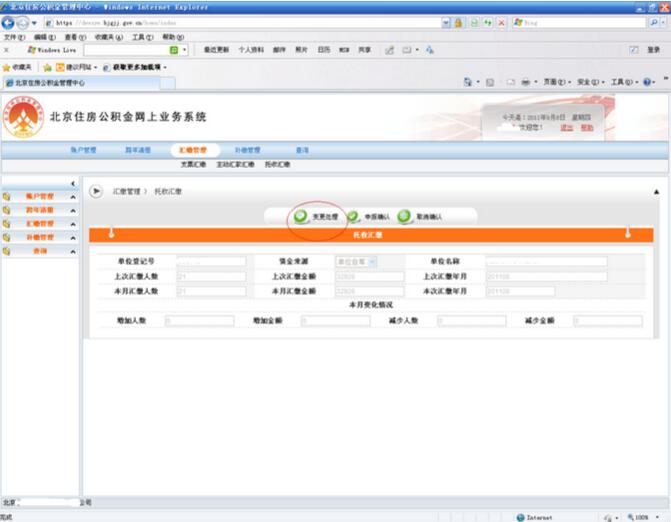Screen dimensions: 671x522
Task: Click the IE home page icon
Action: point(468,82)
